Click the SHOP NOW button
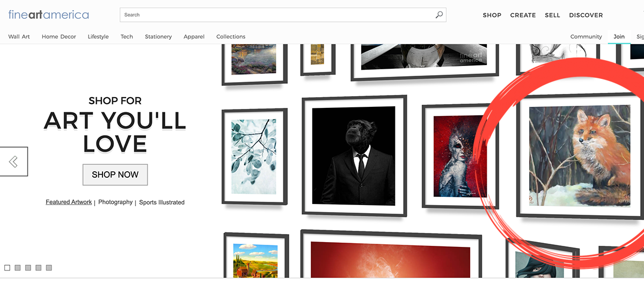 pos(115,174)
